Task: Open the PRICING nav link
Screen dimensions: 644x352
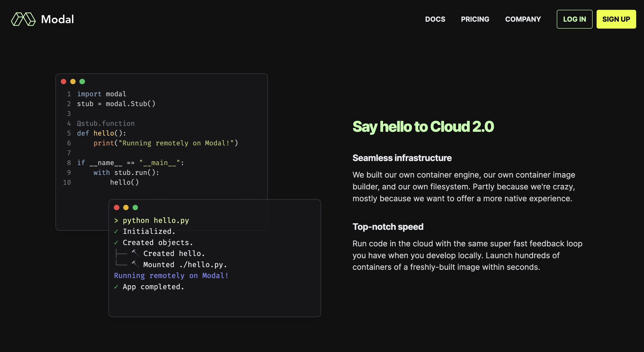Action: click(x=475, y=19)
